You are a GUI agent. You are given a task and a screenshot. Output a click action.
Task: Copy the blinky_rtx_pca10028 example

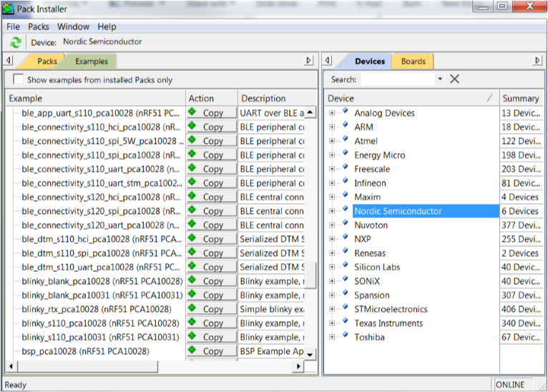pos(212,309)
